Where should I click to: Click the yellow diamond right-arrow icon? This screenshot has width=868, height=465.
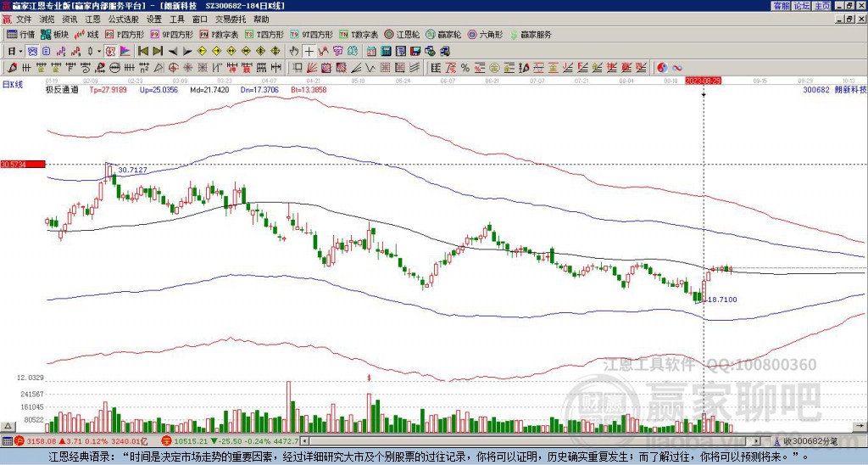click(x=216, y=52)
